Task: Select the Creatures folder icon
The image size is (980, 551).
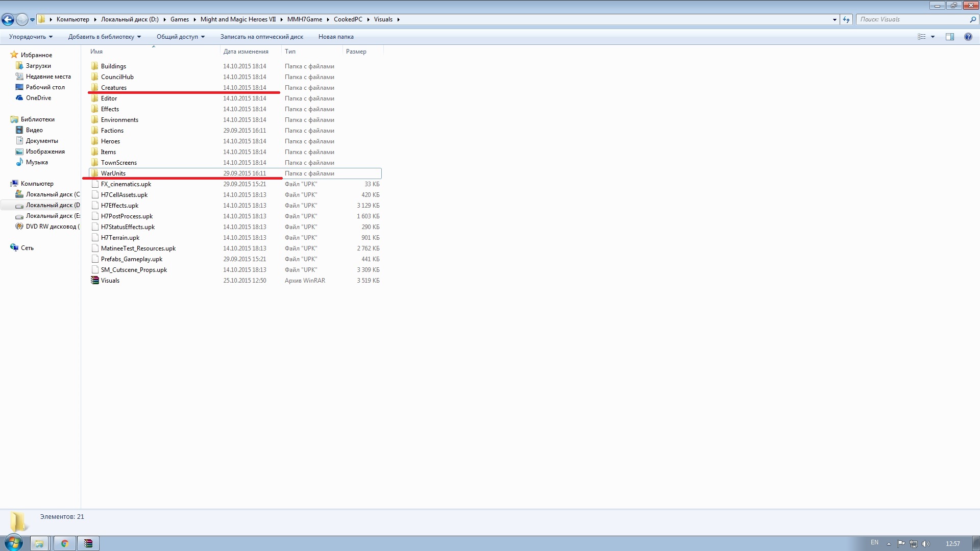Action: 95,88
